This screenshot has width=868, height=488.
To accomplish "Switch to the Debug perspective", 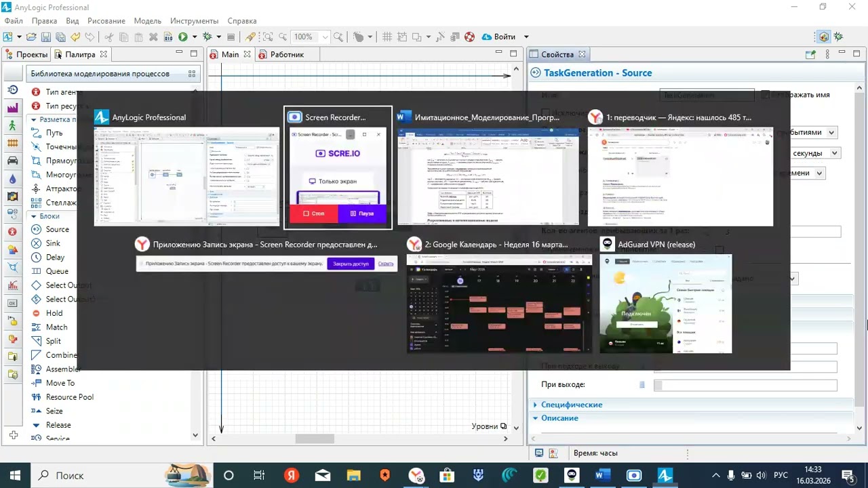I will pyautogui.click(x=839, y=37).
